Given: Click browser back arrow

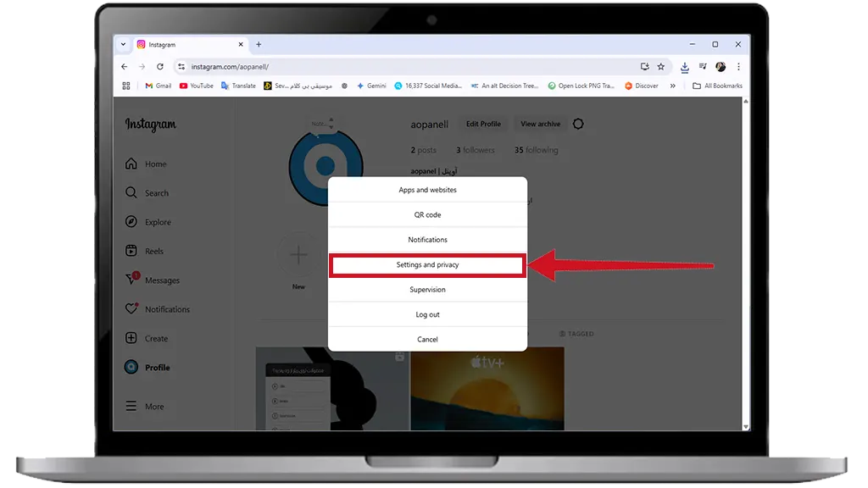Looking at the screenshot, I should click(124, 66).
